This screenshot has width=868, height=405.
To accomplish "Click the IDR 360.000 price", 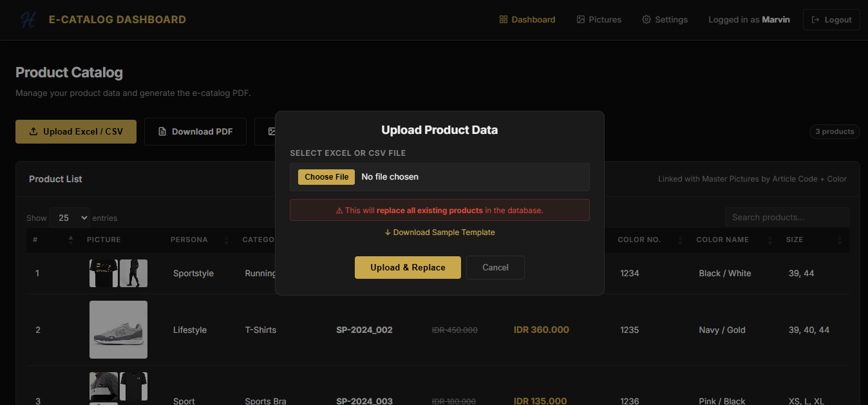I will point(542,330).
